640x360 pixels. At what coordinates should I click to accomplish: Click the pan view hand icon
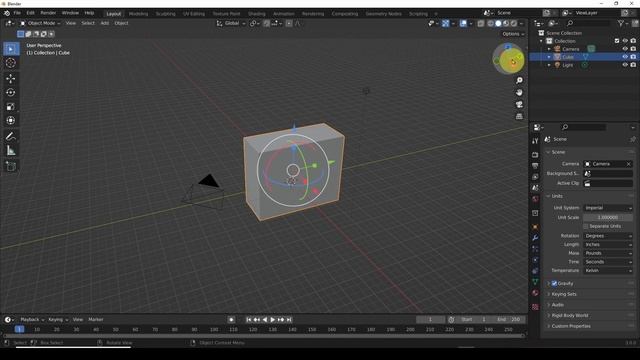pyautogui.click(x=519, y=93)
